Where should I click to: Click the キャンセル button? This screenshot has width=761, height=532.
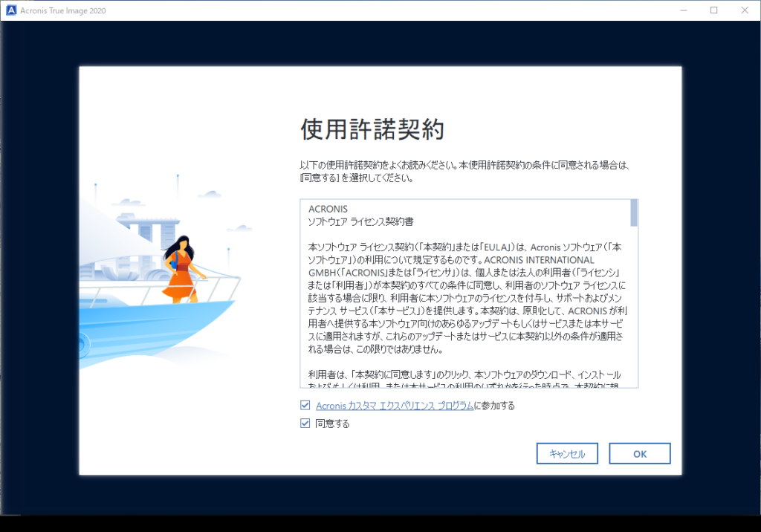(567, 453)
